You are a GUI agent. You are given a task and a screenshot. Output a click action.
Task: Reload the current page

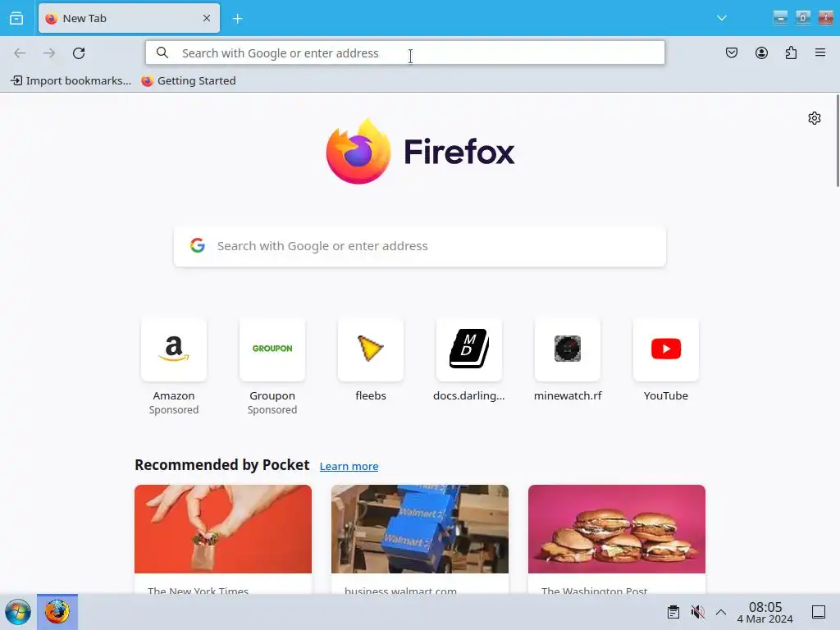tap(79, 53)
